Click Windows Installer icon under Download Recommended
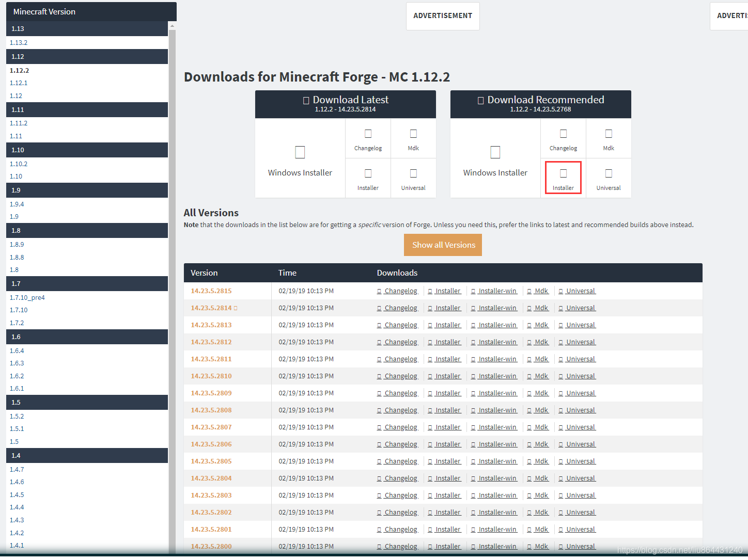The image size is (748, 560). (x=495, y=152)
